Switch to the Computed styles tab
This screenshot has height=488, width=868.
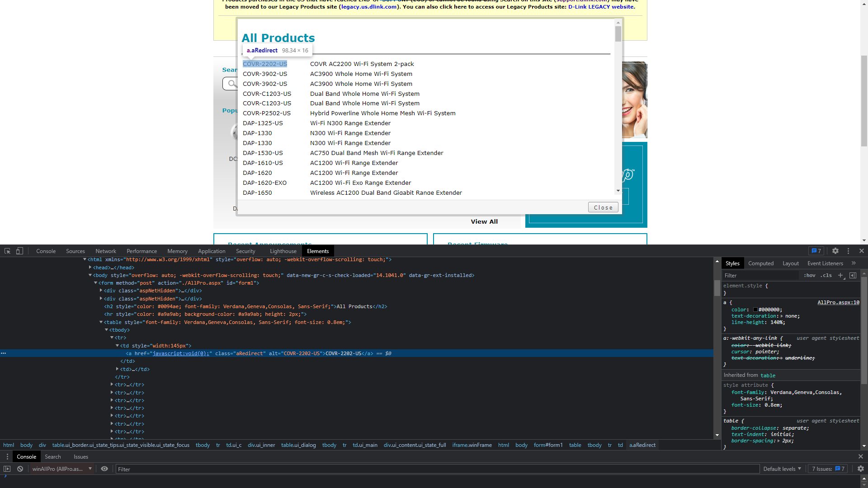[x=761, y=263]
